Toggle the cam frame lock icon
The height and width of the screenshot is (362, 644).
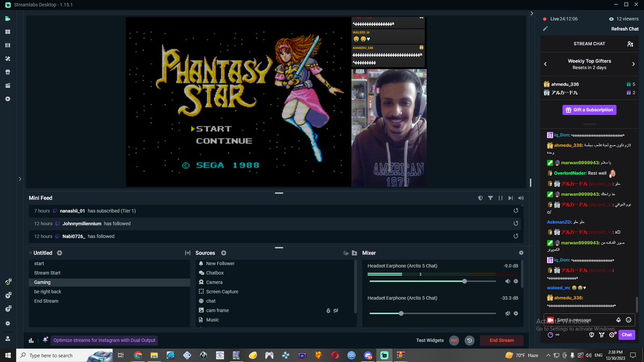tap(328, 311)
